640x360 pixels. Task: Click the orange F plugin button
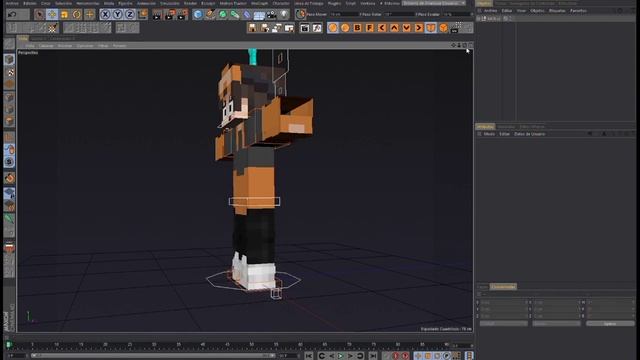point(370,28)
